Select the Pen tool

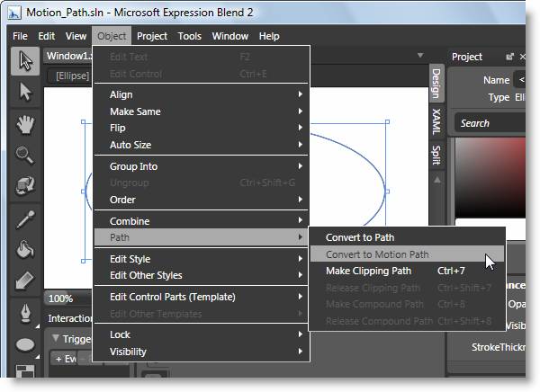pos(25,314)
